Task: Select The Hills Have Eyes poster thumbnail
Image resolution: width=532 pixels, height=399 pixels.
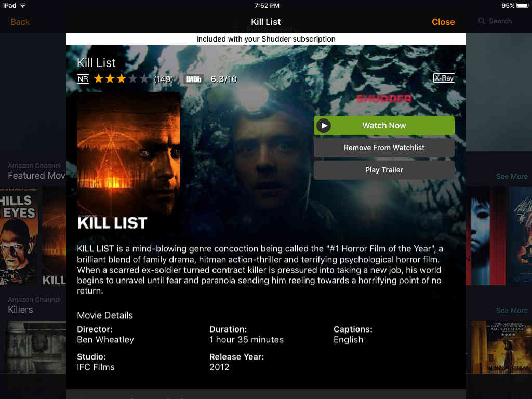Action: pos(19,236)
